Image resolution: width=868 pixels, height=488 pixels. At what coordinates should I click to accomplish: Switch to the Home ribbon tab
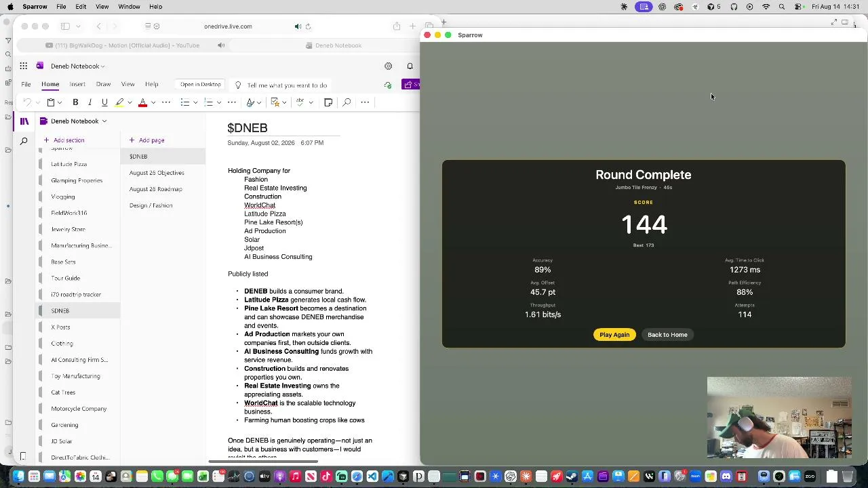tap(50, 85)
